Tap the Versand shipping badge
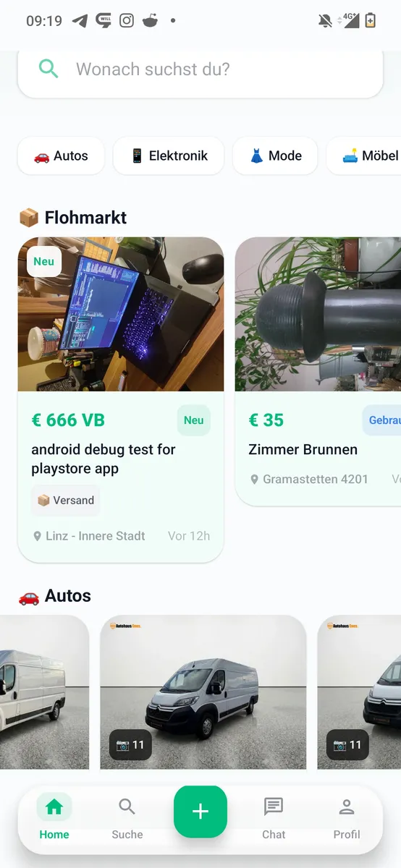This screenshot has height=868, width=401. [x=66, y=500]
